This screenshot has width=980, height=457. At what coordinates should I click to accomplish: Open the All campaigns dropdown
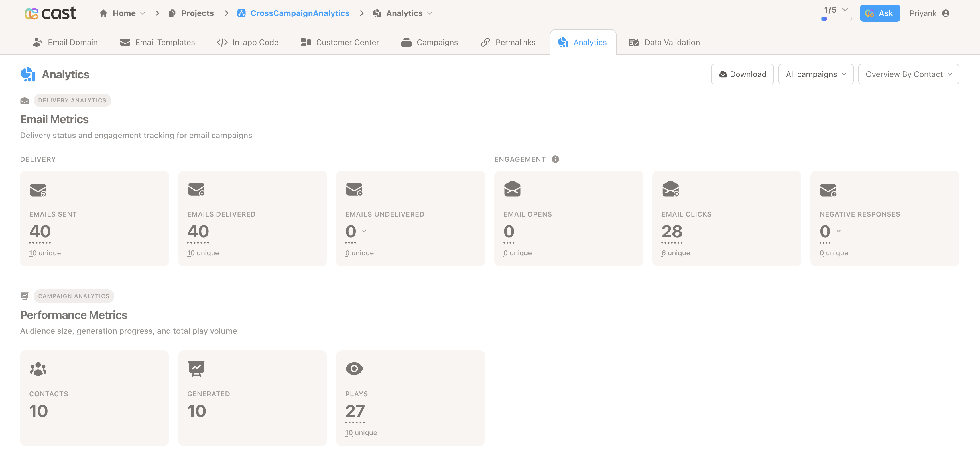tap(816, 74)
